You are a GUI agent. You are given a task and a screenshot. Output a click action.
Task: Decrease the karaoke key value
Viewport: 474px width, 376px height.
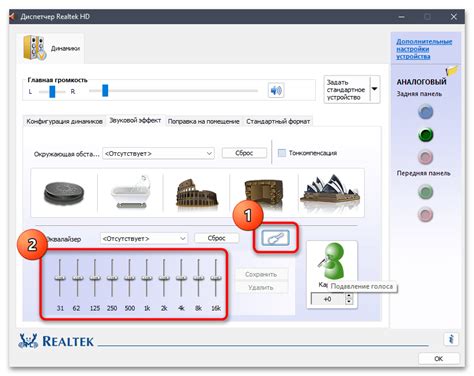point(349,302)
